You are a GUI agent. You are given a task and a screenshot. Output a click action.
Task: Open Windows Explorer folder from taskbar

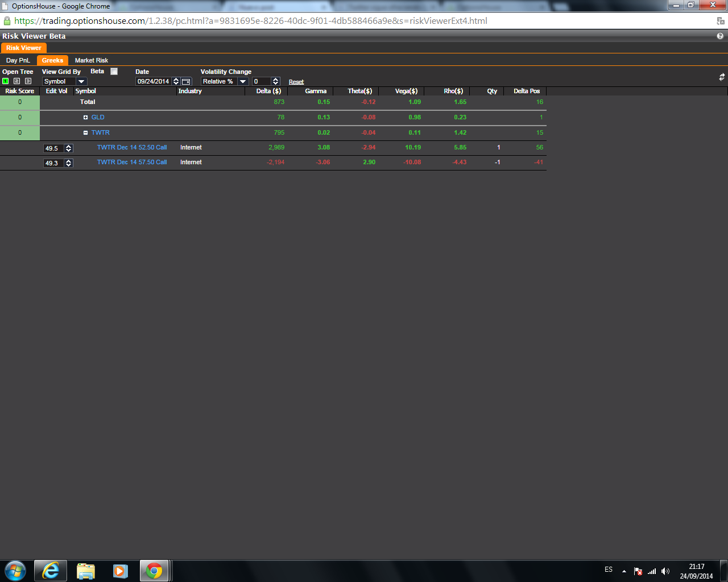[x=86, y=571]
